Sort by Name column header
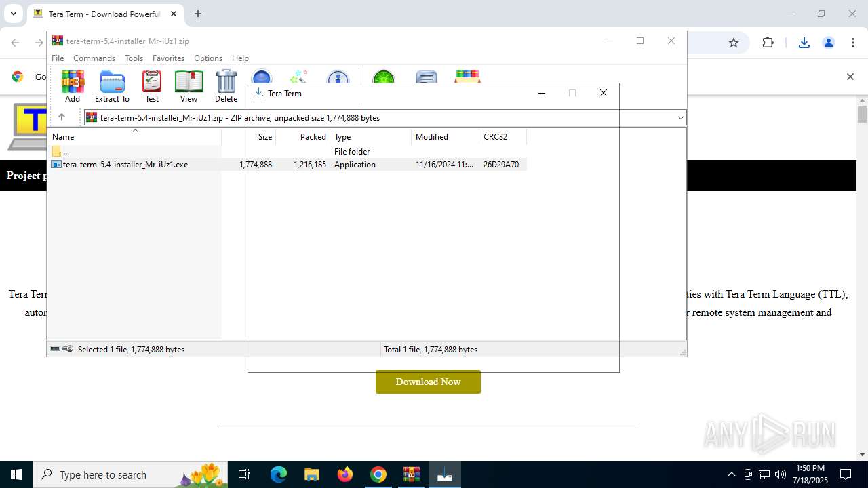Screen dimensions: 868x488 [134, 137]
